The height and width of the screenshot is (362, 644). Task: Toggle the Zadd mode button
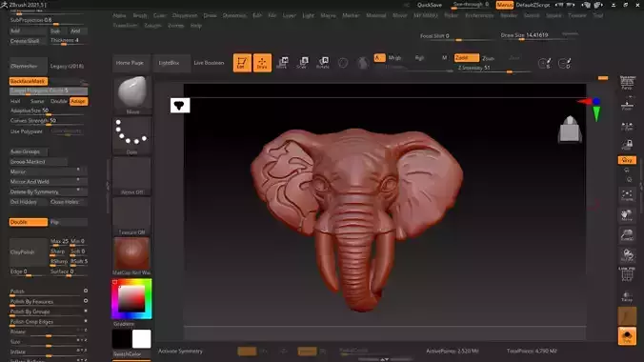click(467, 58)
